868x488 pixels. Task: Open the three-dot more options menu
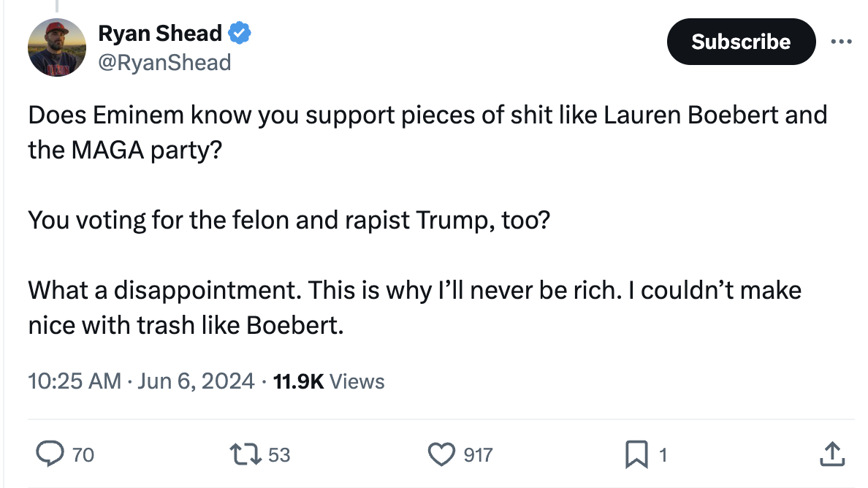pos(842,41)
